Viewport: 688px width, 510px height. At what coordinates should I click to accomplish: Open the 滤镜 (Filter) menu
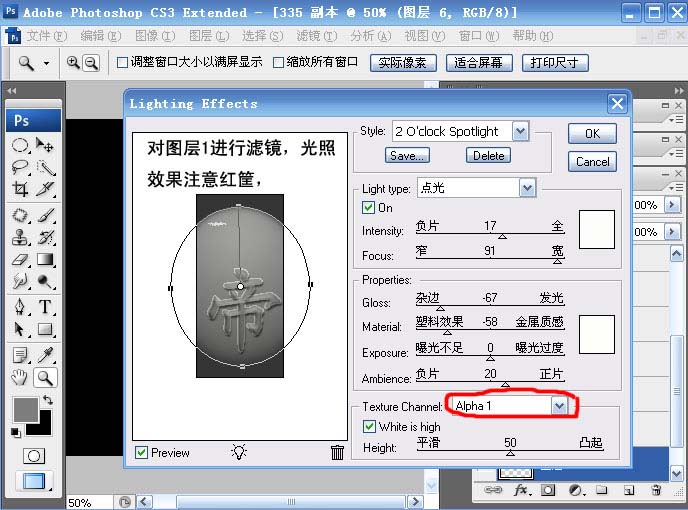317,36
